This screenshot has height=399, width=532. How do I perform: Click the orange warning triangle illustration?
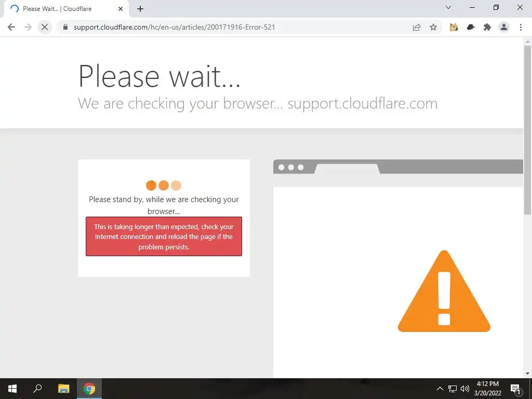(444, 291)
